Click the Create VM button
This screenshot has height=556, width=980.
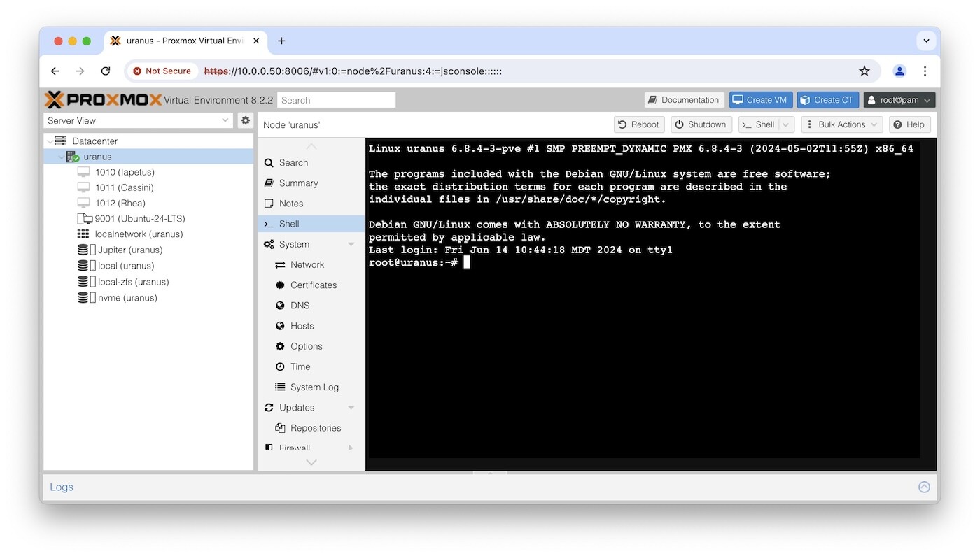point(760,99)
